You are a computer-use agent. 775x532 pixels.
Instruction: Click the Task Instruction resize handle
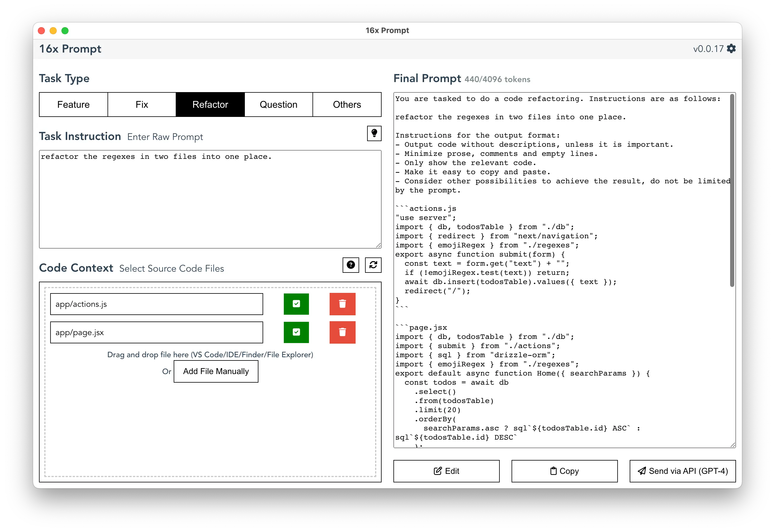pyautogui.click(x=378, y=245)
